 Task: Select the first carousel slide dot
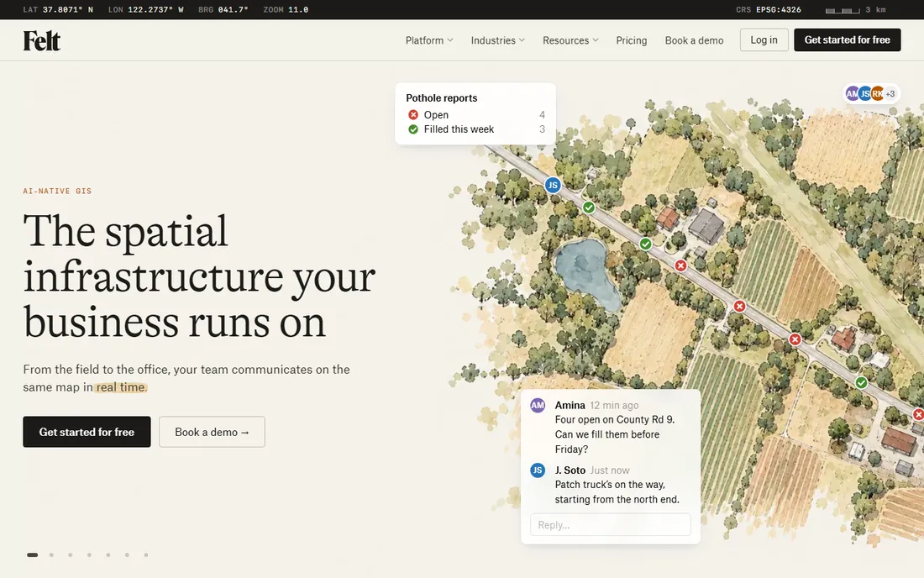(x=33, y=554)
